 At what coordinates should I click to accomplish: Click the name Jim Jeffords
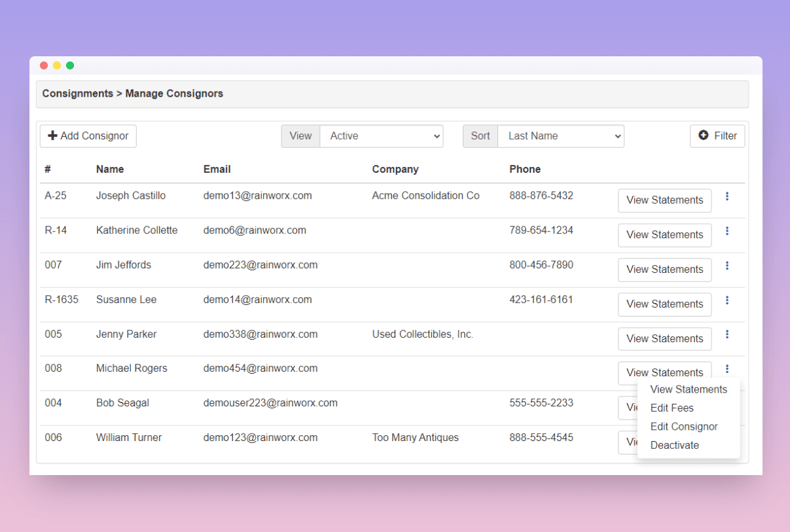pyautogui.click(x=124, y=265)
